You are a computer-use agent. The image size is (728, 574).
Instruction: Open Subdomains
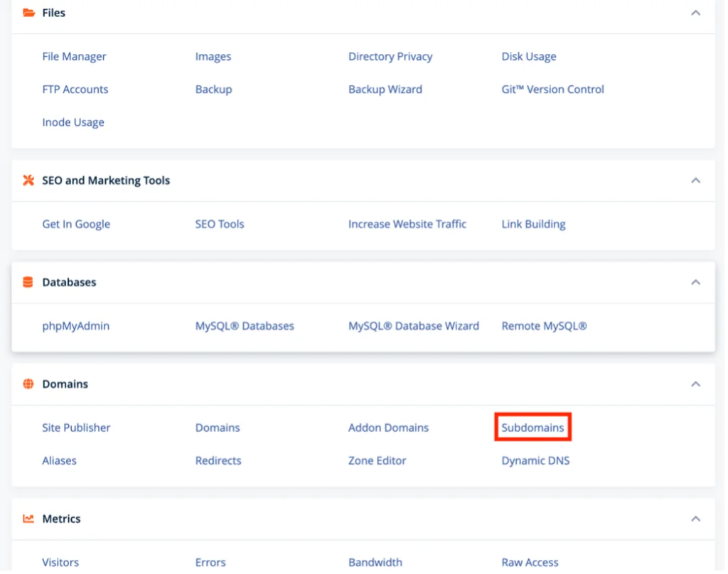(532, 428)
